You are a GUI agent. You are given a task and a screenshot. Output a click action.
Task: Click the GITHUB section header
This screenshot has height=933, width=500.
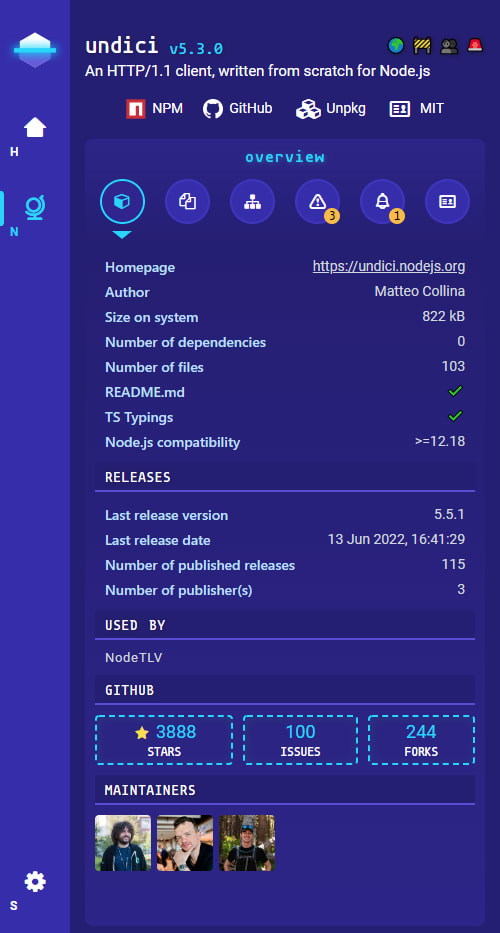coord(285,690)
